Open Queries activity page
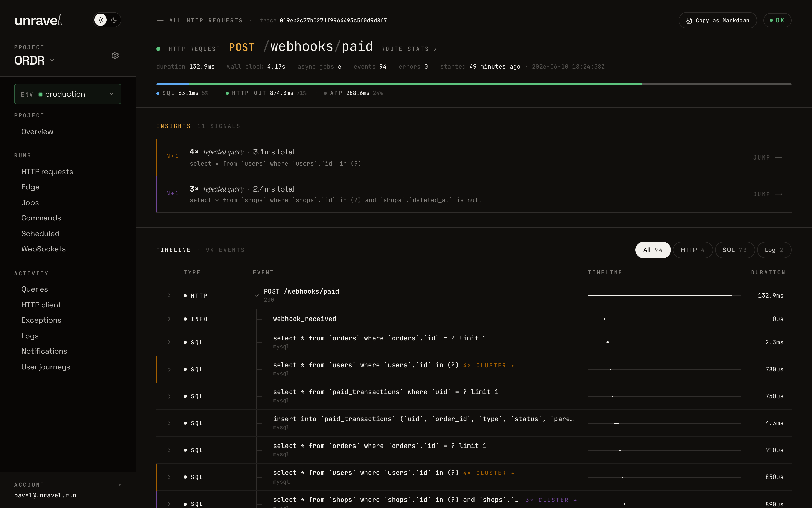This screenshot has width=812, height=508. [35, 289]
